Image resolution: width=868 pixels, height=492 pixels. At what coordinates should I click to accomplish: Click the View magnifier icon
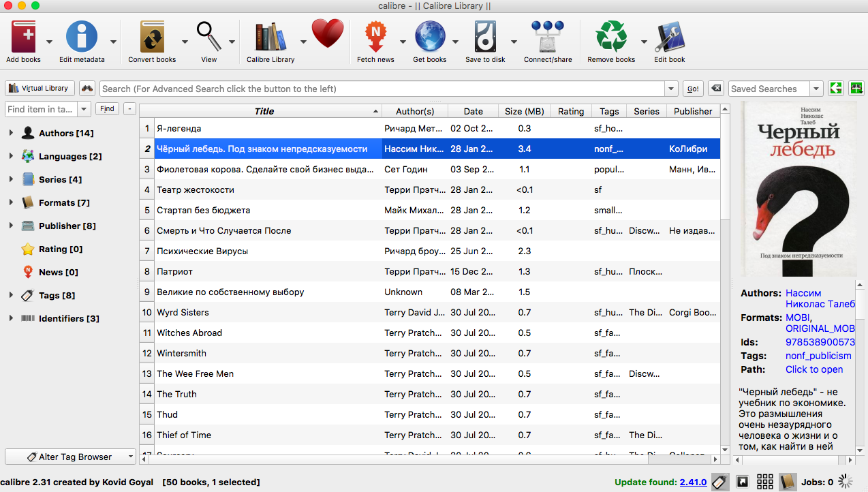coord(209,36)
